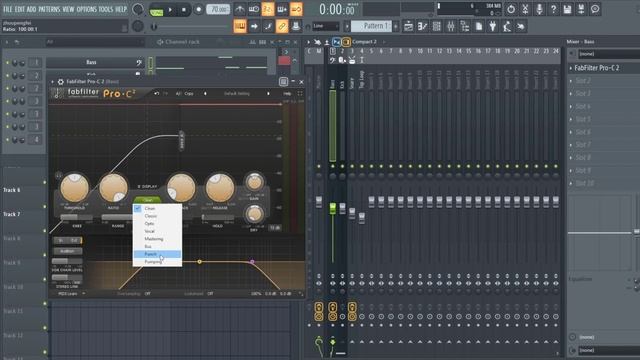Choose Pumping style from the list
640x360 pixels.
(157, 262)
